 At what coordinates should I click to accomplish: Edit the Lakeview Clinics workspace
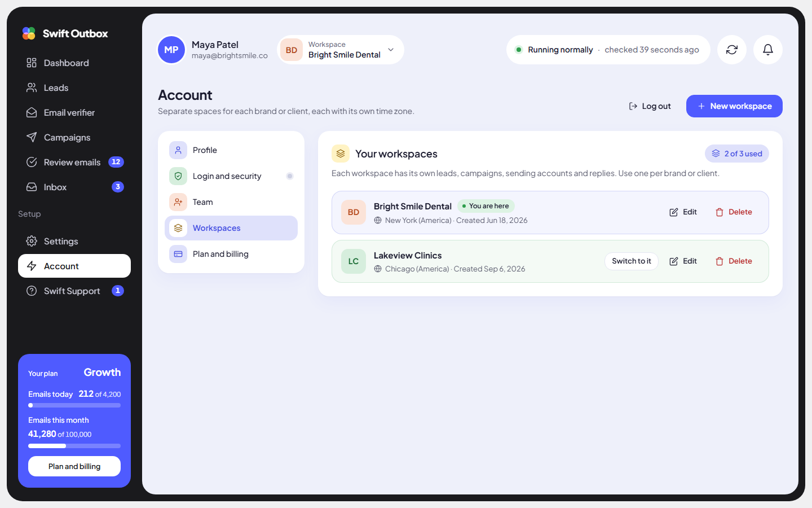click(683, 261)
